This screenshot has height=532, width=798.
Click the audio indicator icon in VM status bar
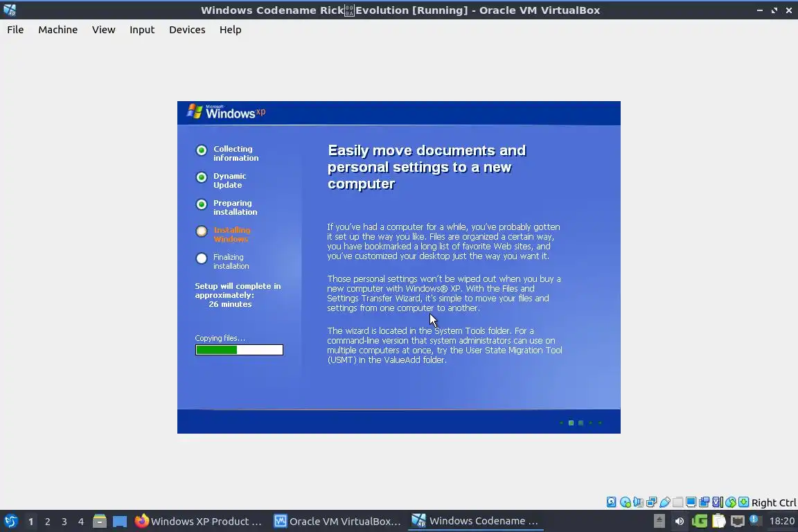[638, 502]
